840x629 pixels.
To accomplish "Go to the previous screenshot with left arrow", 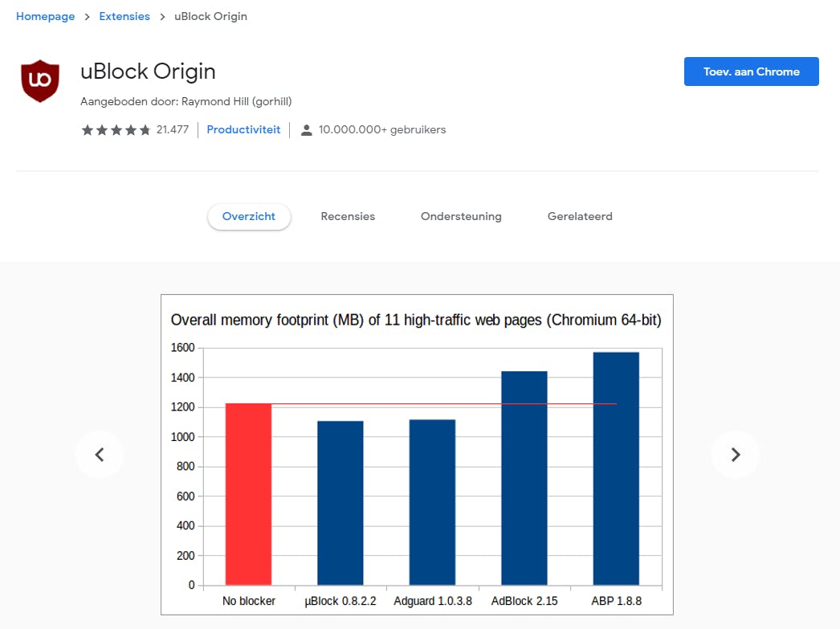I will (100, 455).
